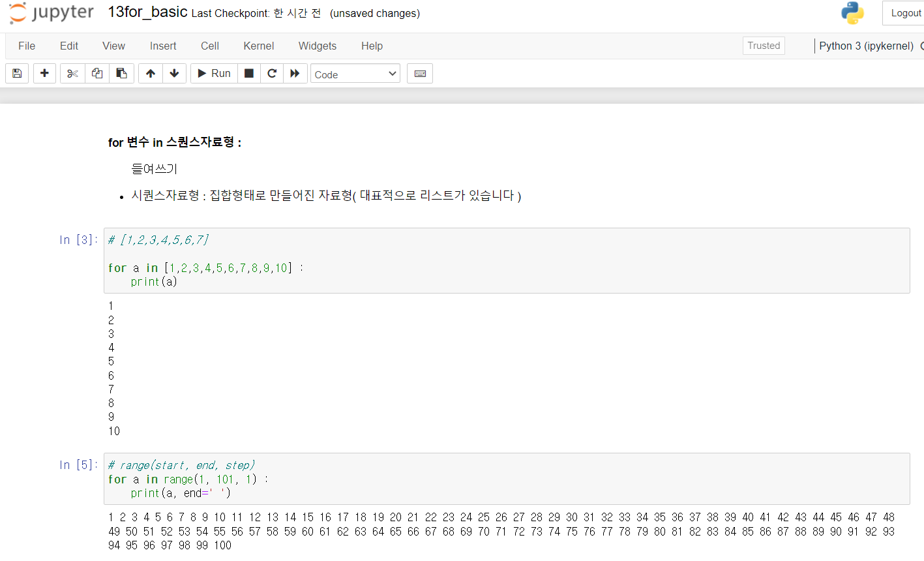This screenshot has width=924, height=561.
Task: Run the selected cell with the Run button
Action: click(x=213, y=73)
